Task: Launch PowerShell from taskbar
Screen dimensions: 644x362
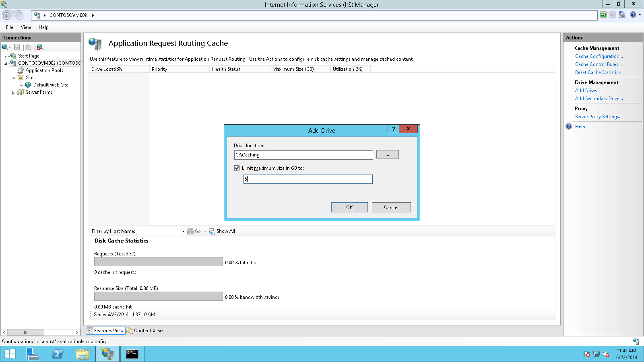Action: [58, 354]
